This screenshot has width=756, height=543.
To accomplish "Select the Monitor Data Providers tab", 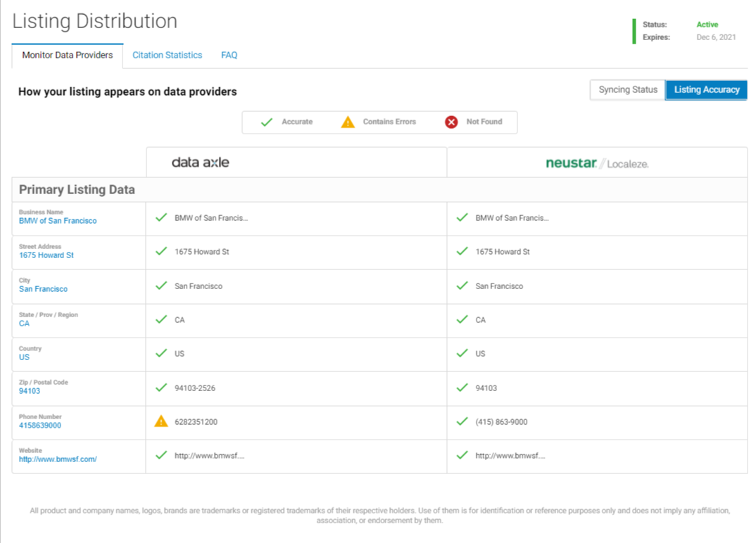I will [68, 55].
